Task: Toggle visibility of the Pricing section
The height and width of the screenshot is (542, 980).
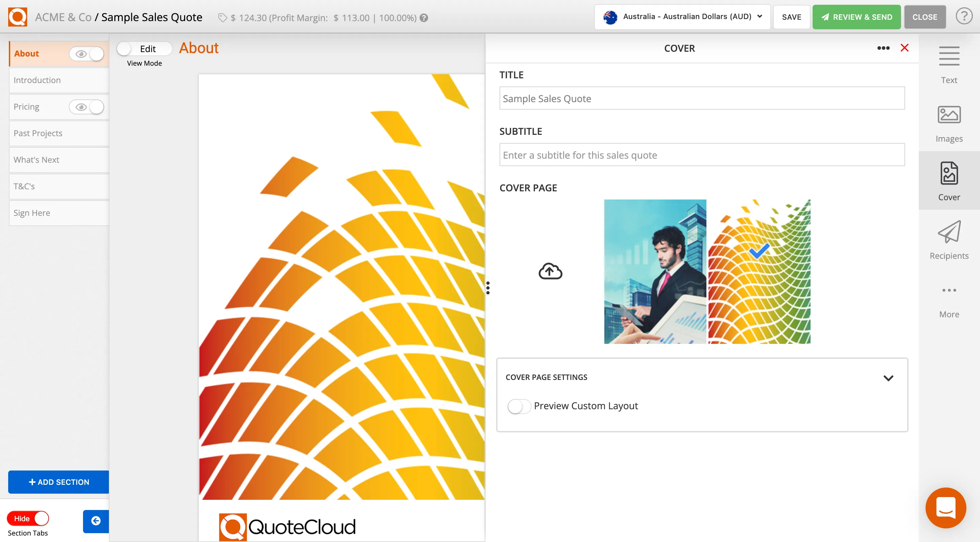Action: coord(87,107)
